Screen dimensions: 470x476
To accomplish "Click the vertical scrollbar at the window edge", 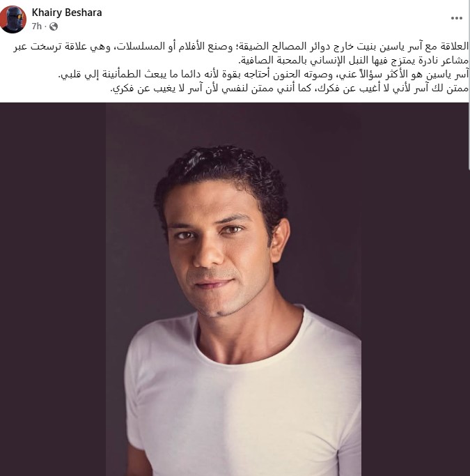I will (x=469, y=85).
